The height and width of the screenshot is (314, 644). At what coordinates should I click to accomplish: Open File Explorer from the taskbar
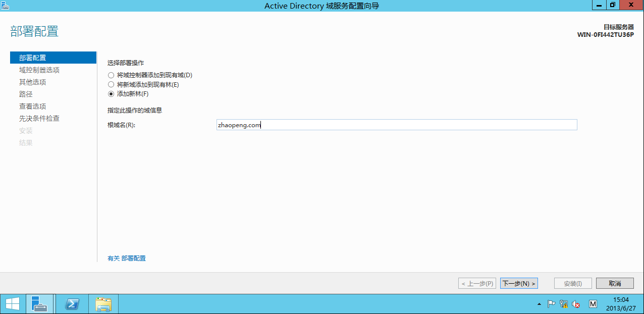pyautogui.click(x=103, y=304)
